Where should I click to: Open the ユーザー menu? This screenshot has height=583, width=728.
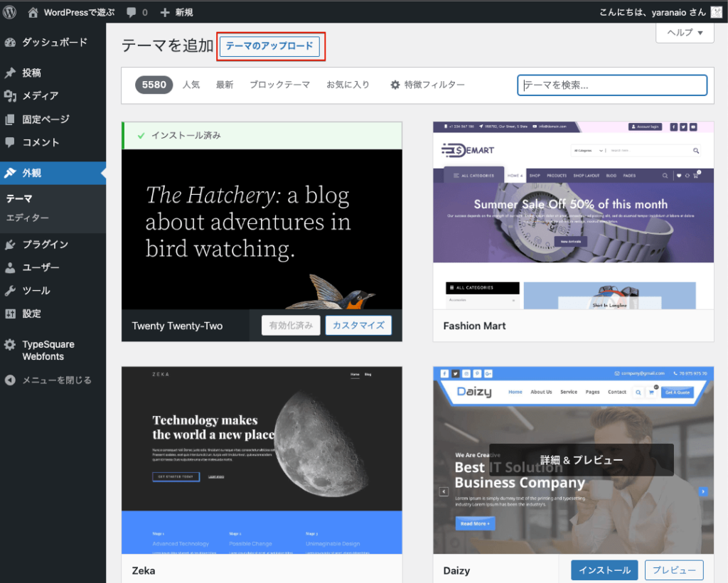53,268
